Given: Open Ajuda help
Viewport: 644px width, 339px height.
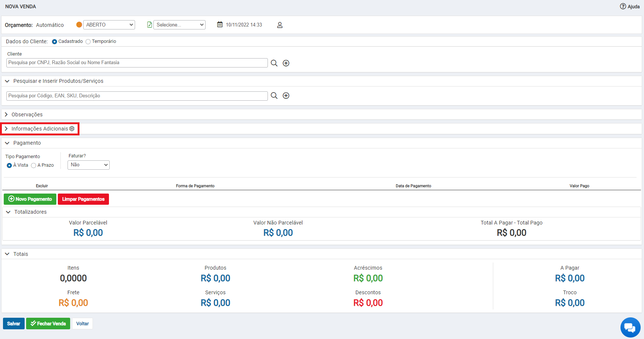Looking at the screenshot, I should pyautogui.click(x=630, y=6).
